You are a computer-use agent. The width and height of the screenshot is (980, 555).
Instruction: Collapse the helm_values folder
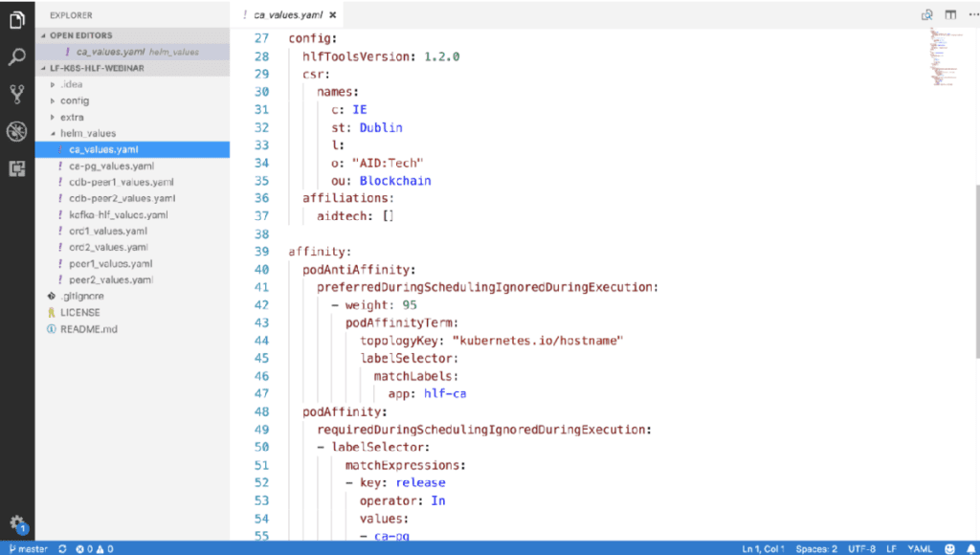tap(88, 133)
